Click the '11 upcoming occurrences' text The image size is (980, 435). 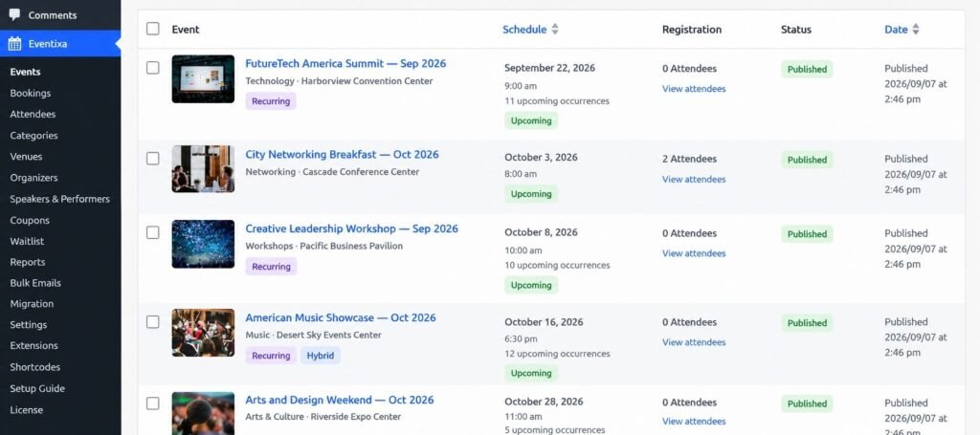click(x=557, y=101)
